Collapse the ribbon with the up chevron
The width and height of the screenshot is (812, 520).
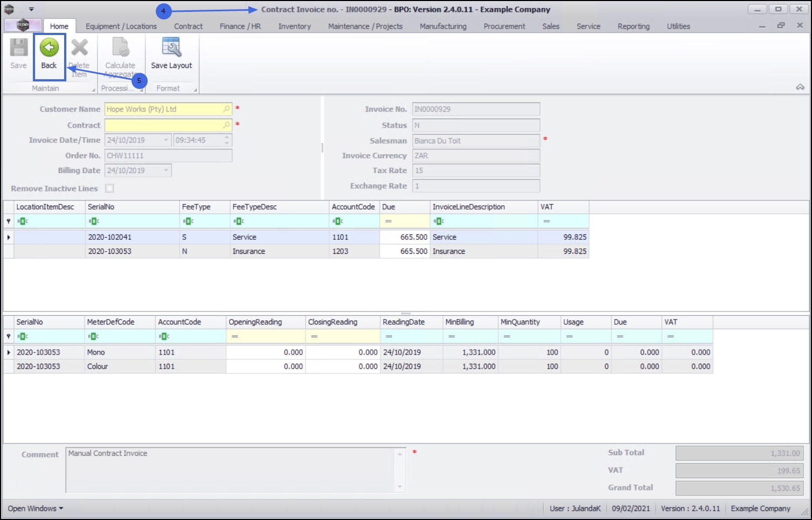tap(800, 87)
